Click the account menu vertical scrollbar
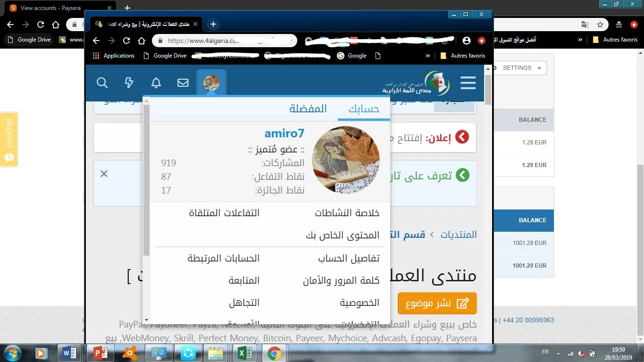Viewport: 644px width, 362px height. 146,179
